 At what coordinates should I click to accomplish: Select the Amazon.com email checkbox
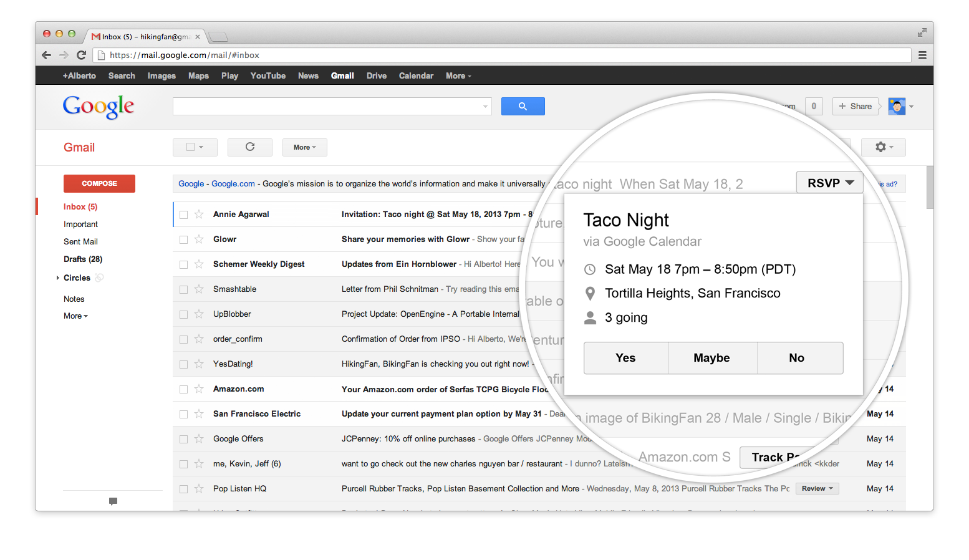click(x=183, y=389)
